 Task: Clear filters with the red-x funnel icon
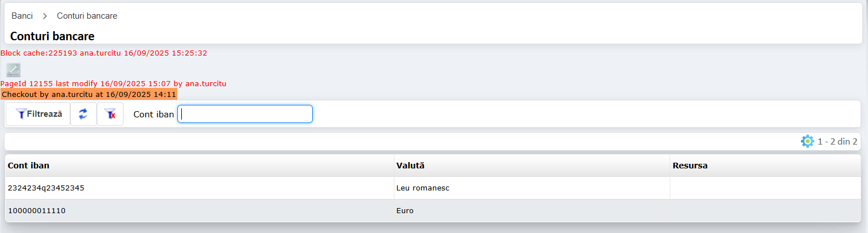[110, 114]
